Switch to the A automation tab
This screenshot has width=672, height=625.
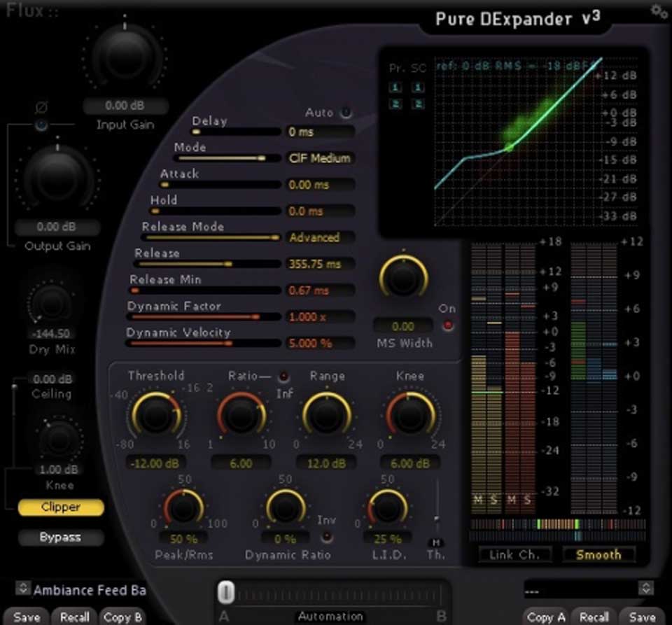point(225,617)
